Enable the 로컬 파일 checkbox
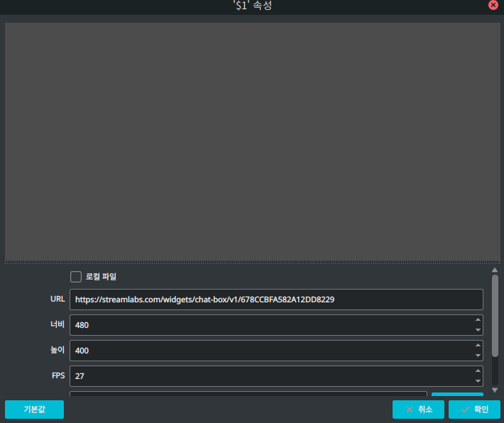Screen dimensions: 504x423 click(76, 277)
